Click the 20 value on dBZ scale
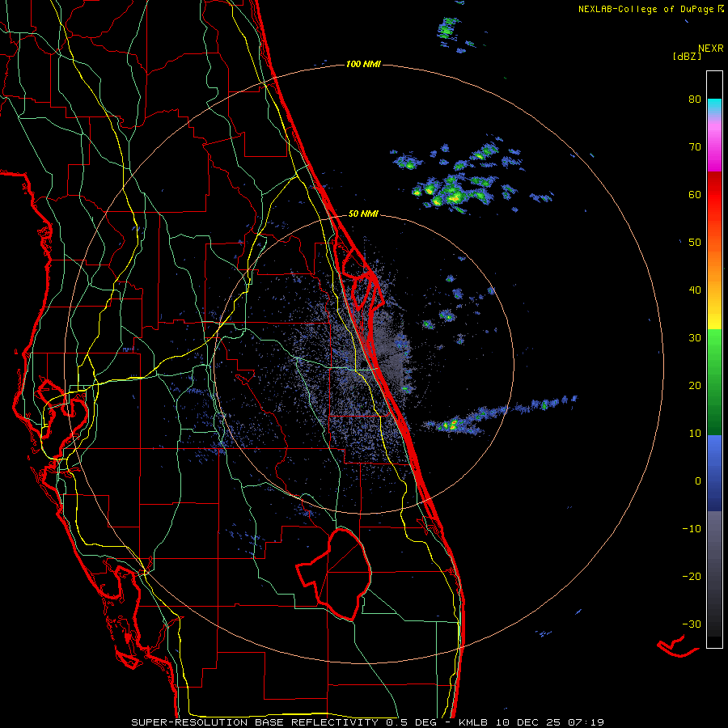This screenshot has width=728, height=728. click(x=695, y=386)
